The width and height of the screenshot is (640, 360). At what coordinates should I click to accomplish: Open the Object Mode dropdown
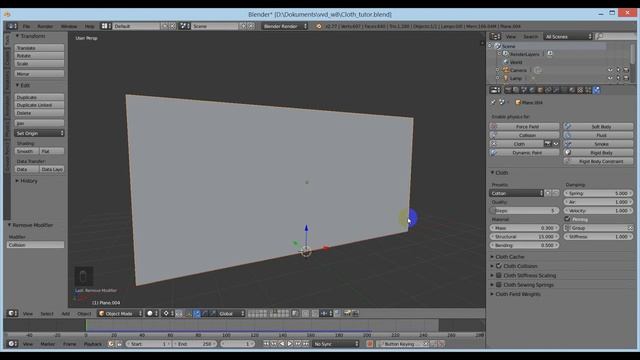(x=120, y=313)
